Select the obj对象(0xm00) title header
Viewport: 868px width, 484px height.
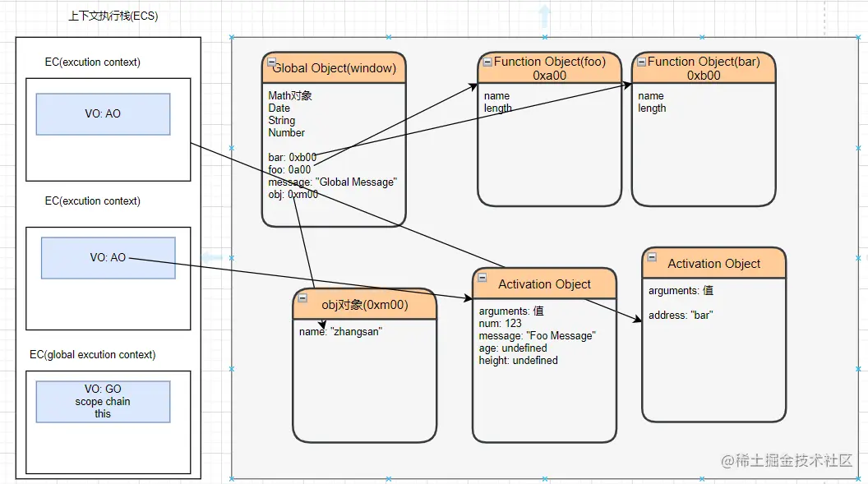365,304
